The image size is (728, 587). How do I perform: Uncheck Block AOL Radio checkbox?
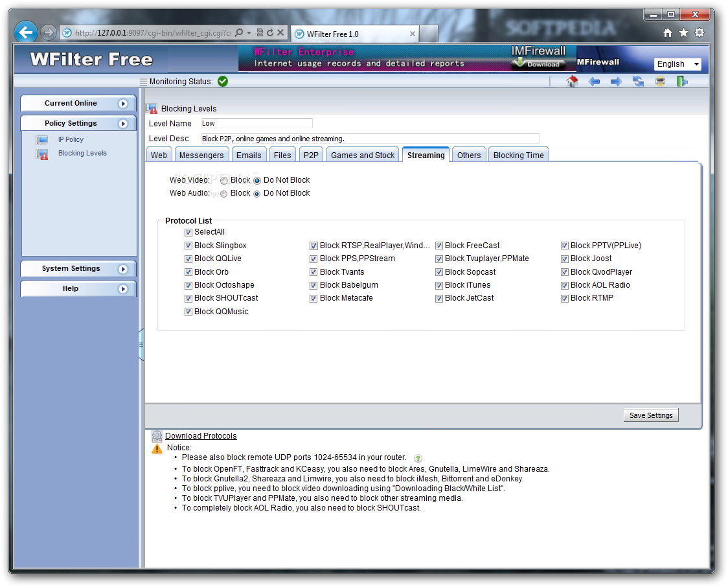565,285
